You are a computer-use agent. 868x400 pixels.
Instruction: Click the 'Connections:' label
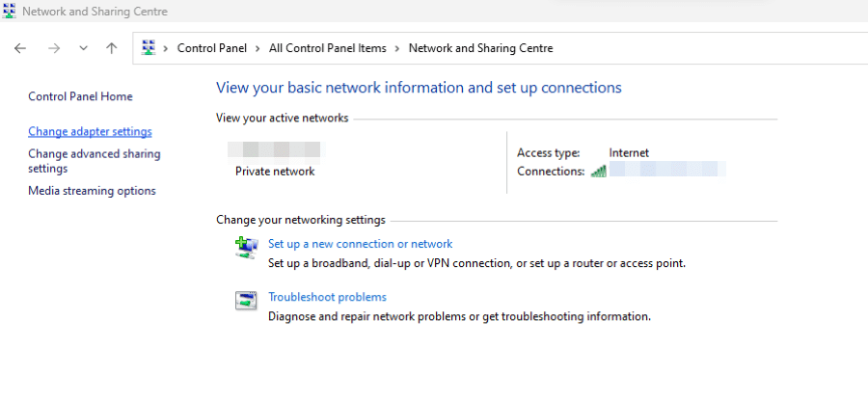click(x=551, y=172)
